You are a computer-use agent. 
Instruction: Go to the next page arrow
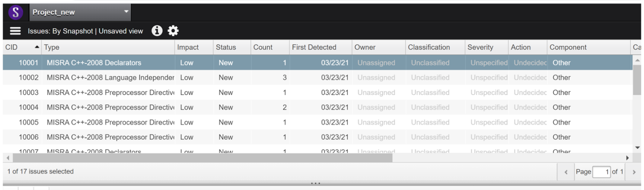tap(634, 172)
